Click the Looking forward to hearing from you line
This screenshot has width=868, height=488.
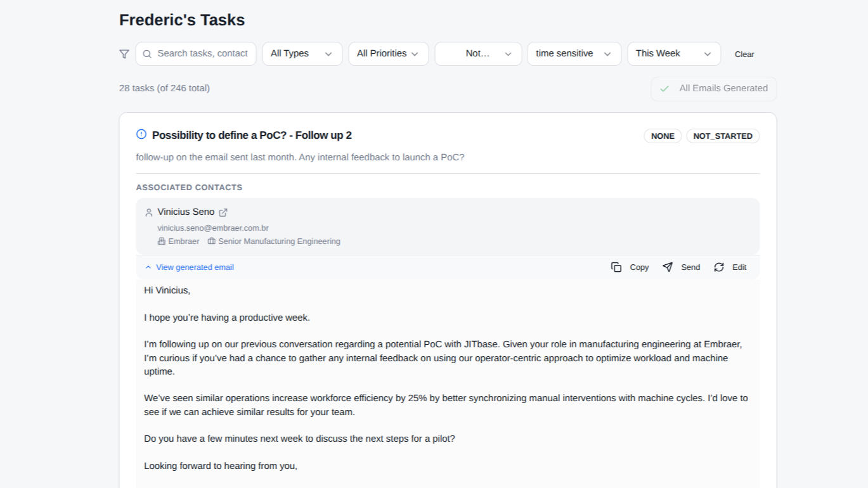pyautogui.click(x=221, y=466)
